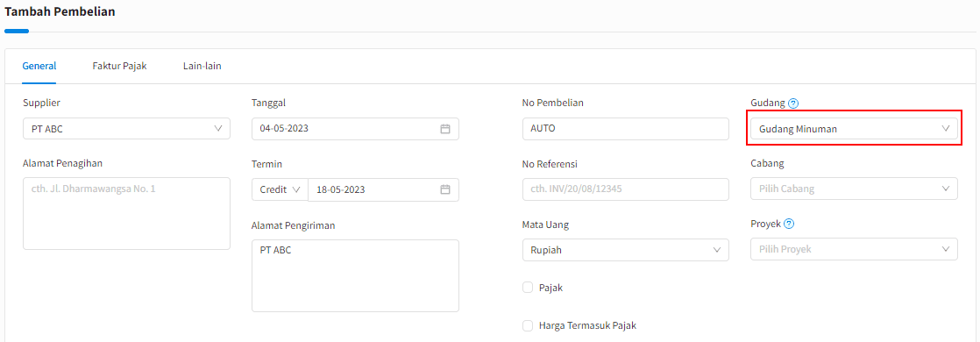The width and height of the screenshot is (980, 342).
Task: Click the No Pembelian AUTO field
Action: click(x=626, y=129)
